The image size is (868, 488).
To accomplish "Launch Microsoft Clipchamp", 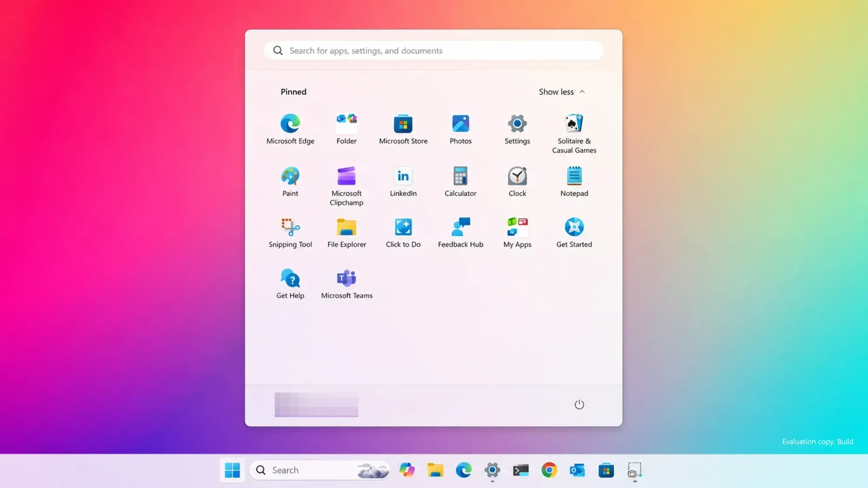I will 346,186.
